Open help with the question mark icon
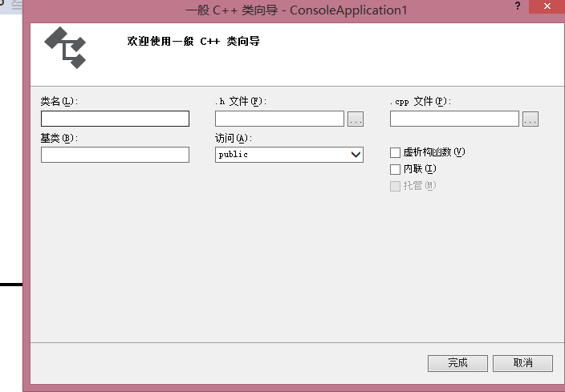 (518, 6)
